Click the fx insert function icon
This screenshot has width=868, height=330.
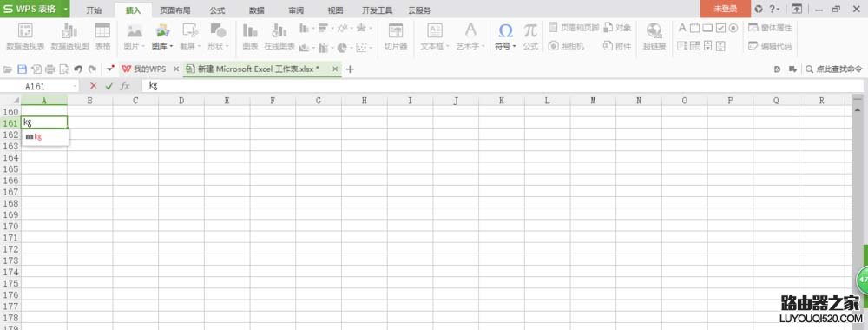click(x=125, y=86)
